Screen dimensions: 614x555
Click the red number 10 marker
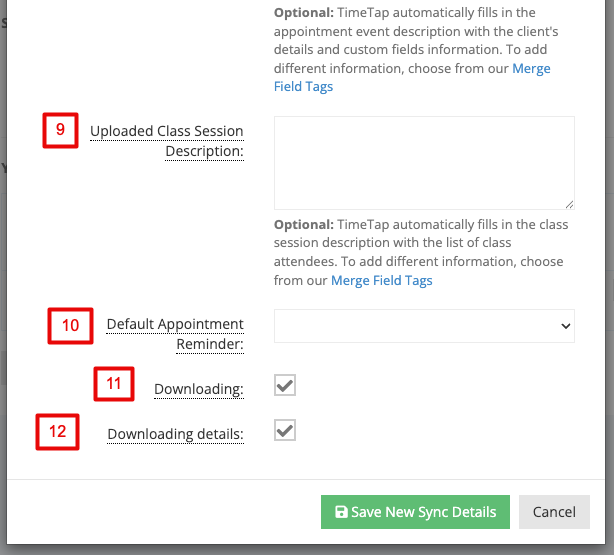70,326
